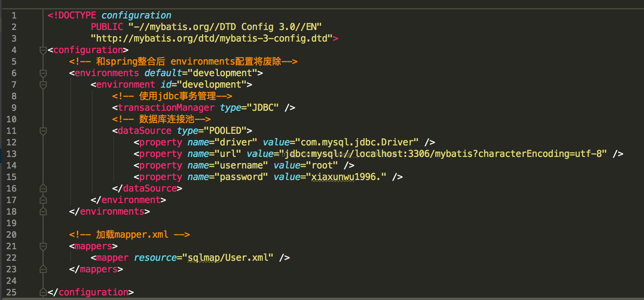Click the closing mappers tag

[96, 269]
